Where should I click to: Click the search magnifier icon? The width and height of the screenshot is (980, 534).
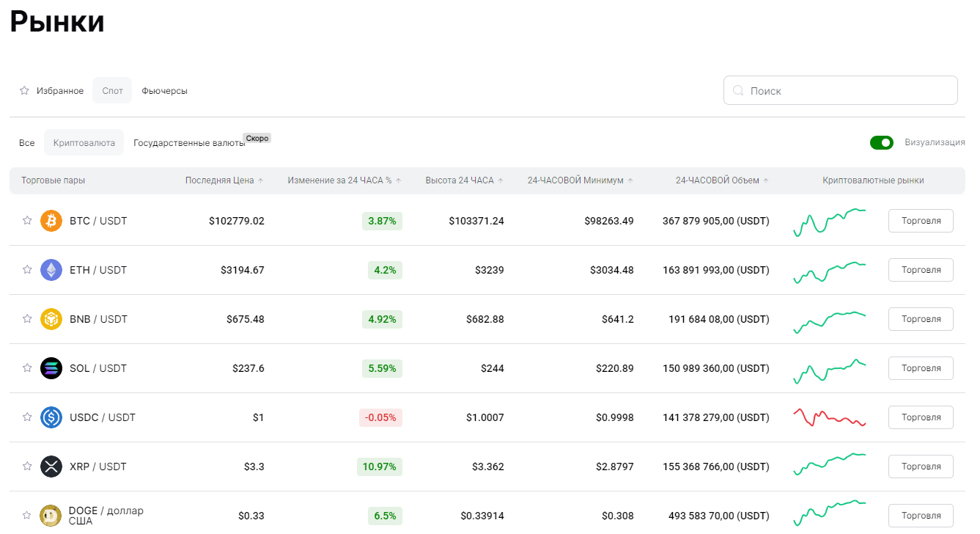click(739, 91)
